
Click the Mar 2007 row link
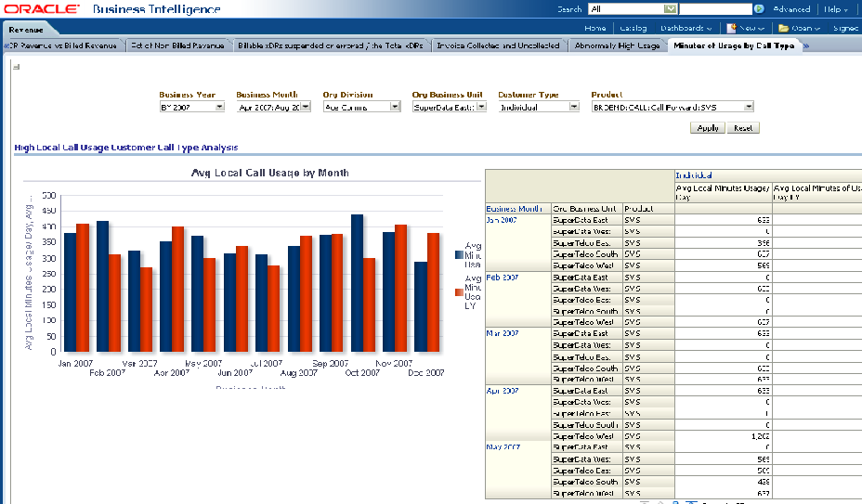[503, 333]
